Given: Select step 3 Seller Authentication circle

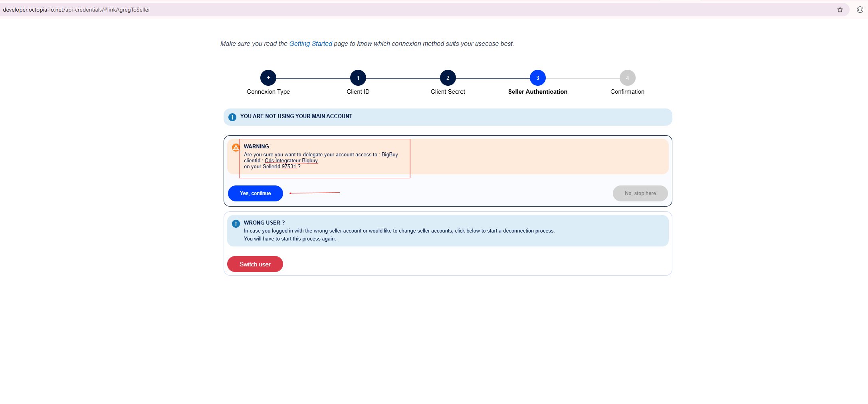Looking at the screenshot, I should pos(537,78).
